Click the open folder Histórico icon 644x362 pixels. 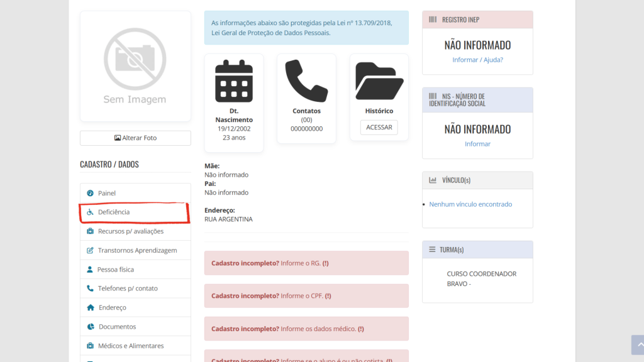pos(379,81)
